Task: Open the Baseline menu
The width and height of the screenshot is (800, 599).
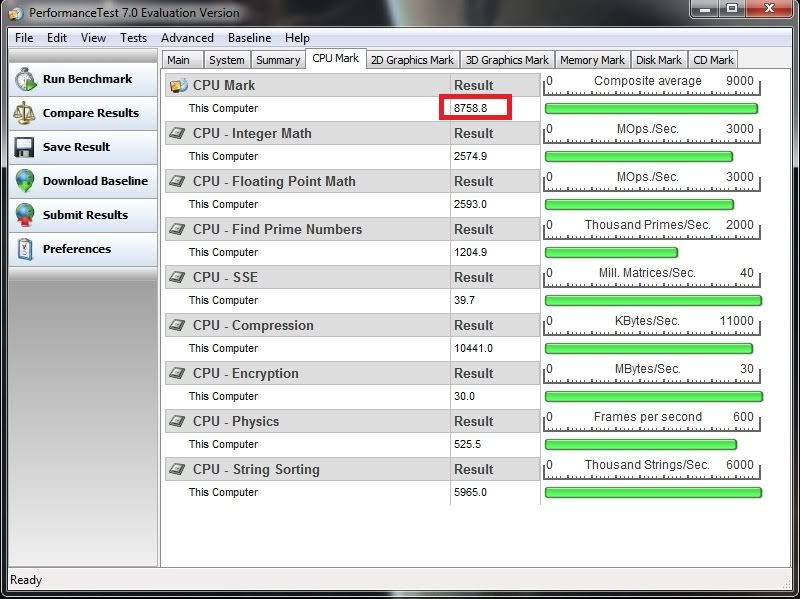Action: pos(249,38)
